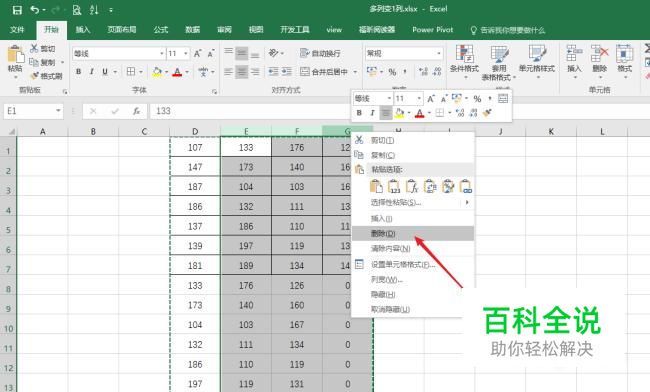Toggle wrap text (自动换行) button

click(320, 53)
